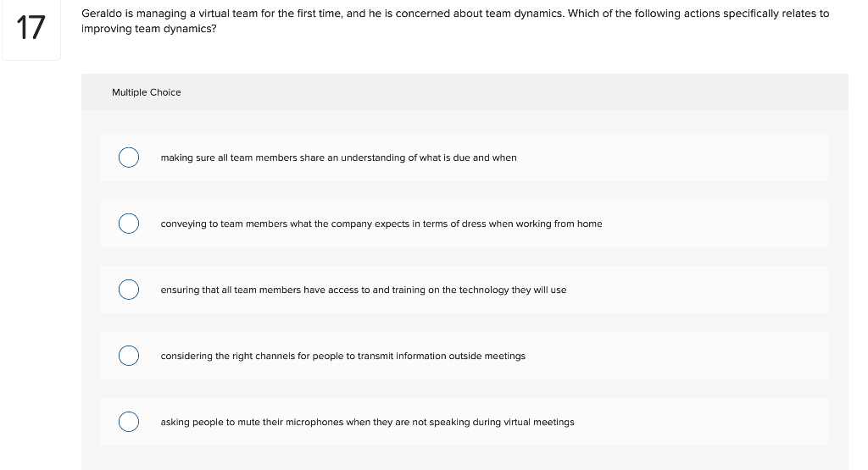Click the question's first line about managing a virtual team

click(455, 14)
